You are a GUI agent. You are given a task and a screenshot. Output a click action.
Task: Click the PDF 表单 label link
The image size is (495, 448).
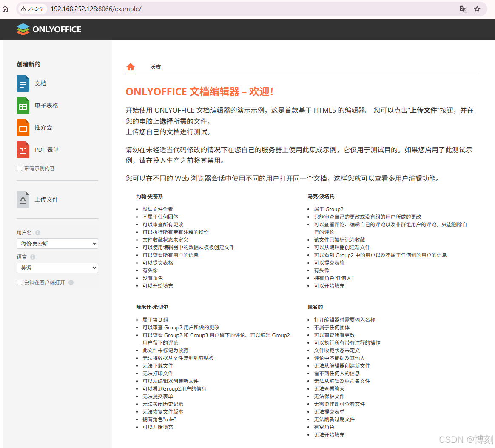[x=47, y=150]
